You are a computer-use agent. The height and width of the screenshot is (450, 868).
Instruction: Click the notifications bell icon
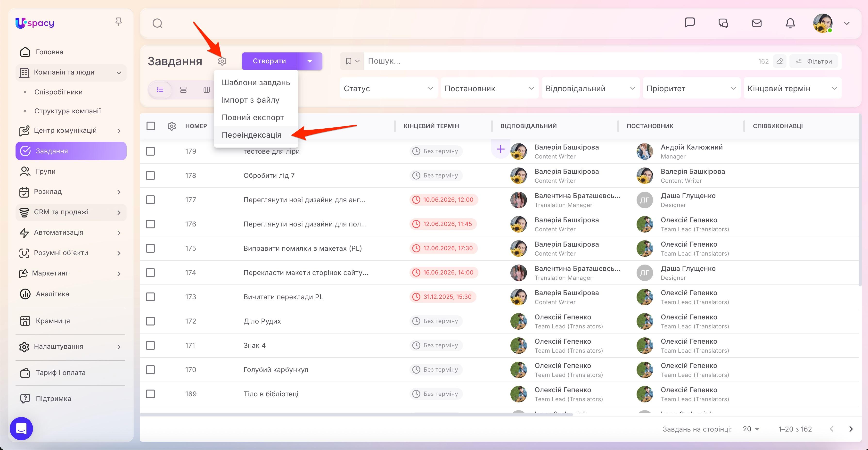pyautogui.click(x=790, y=23)
